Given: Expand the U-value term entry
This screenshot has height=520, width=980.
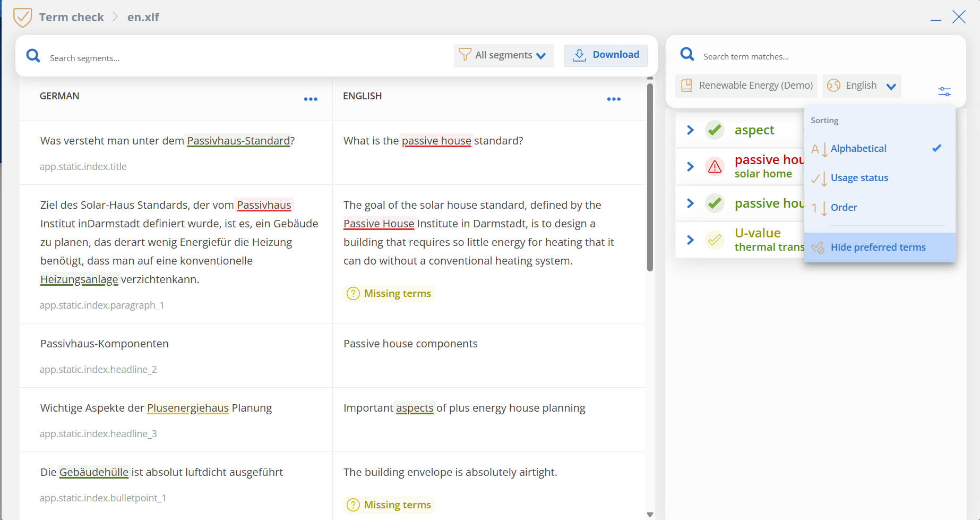Looking at the screenshot, I should pyautogui.click(x=690, y=240).
